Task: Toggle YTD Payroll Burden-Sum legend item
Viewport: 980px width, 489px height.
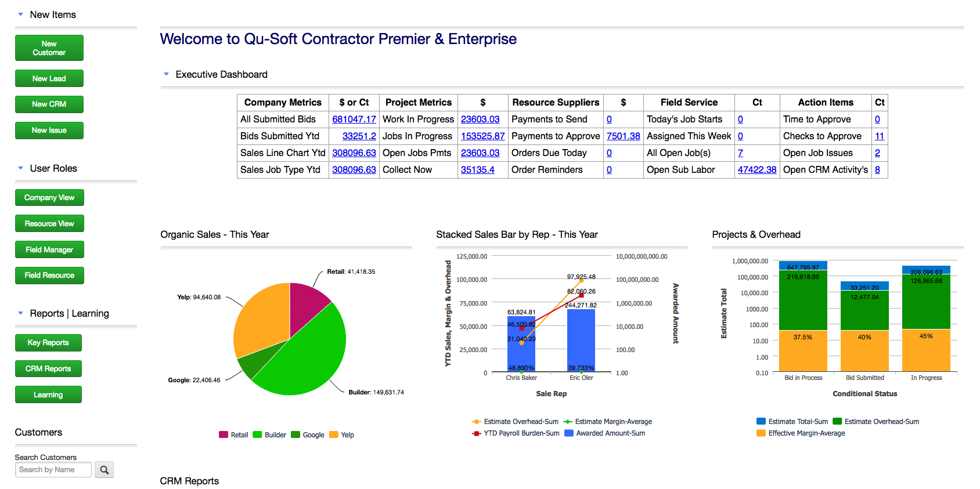Action: [x=516, y=433]
